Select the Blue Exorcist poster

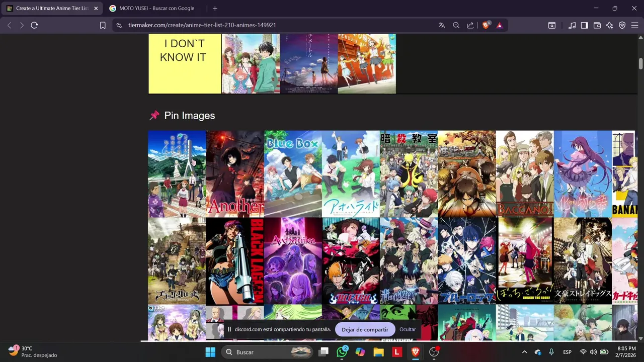409,261
